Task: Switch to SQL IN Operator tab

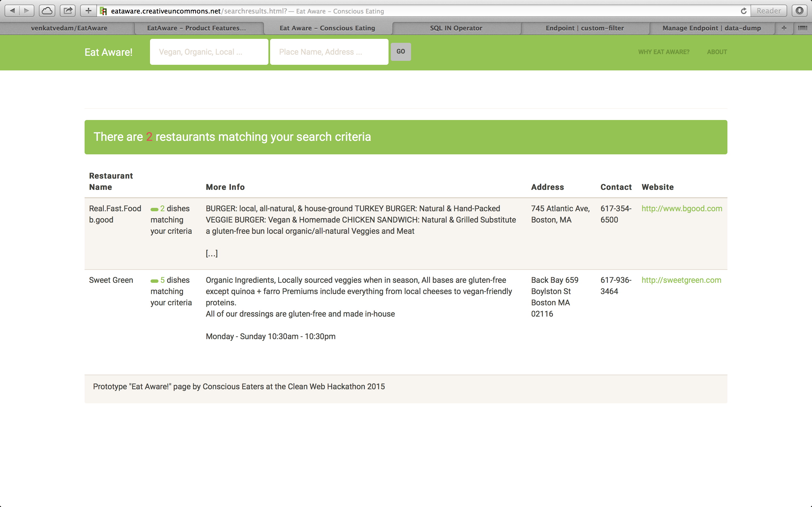Action: coord(456,28)
